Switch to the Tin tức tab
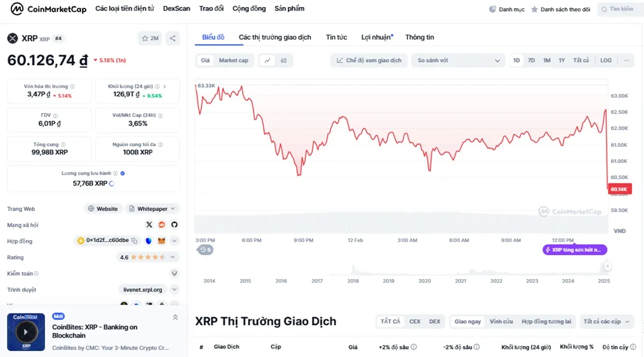The image size is (644, 357). (x=336, y=37)
